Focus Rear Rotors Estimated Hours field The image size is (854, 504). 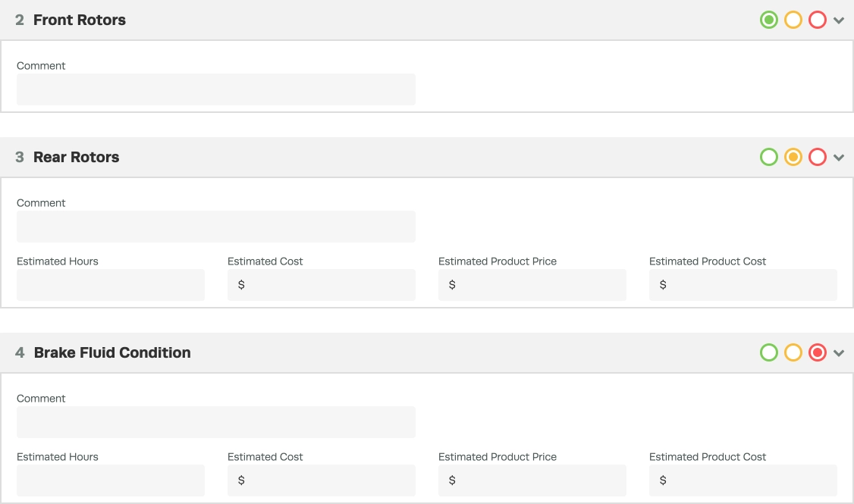pos(111,285)
